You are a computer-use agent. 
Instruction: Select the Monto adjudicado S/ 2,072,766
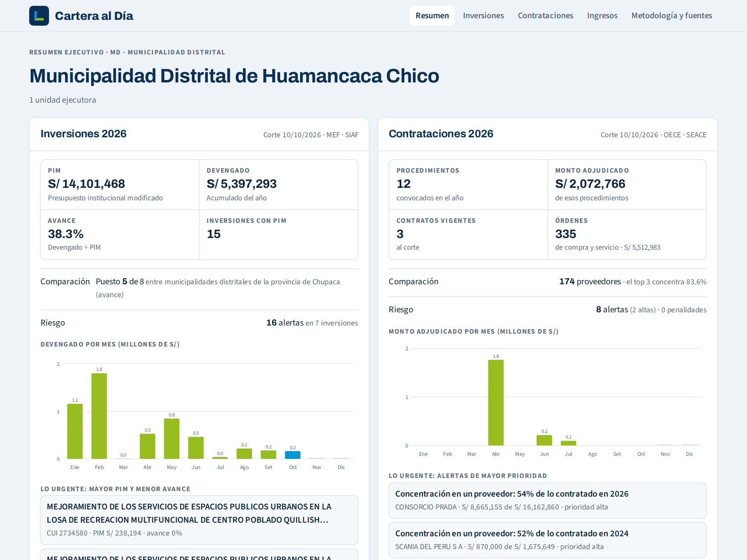pyautogui.click(x=590, y=184)
